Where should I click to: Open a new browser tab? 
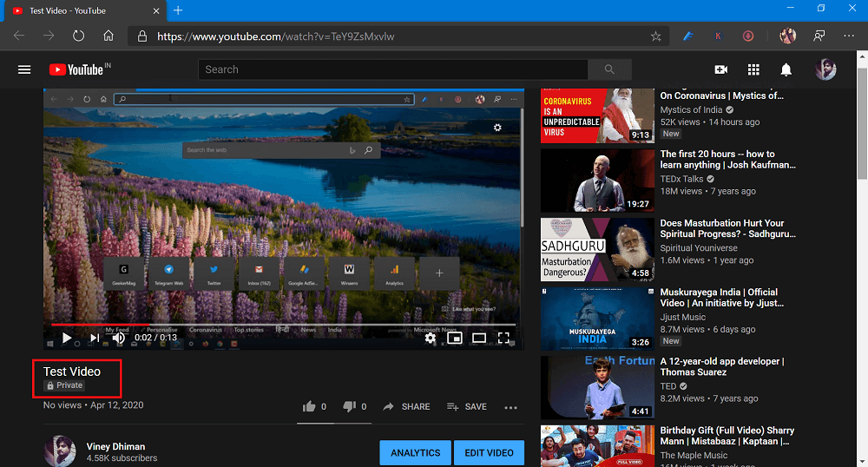[178, 10]
